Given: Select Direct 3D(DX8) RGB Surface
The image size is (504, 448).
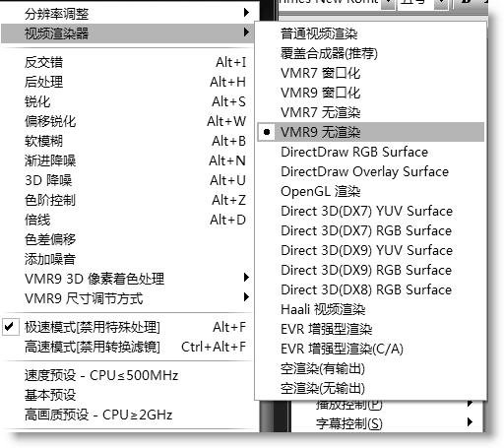Looking at the screenshot, I should coord(371,289).
